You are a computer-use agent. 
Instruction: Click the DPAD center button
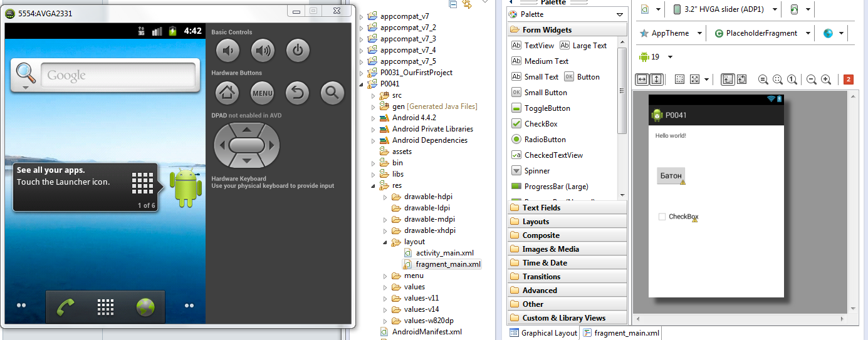pos(246,145)
